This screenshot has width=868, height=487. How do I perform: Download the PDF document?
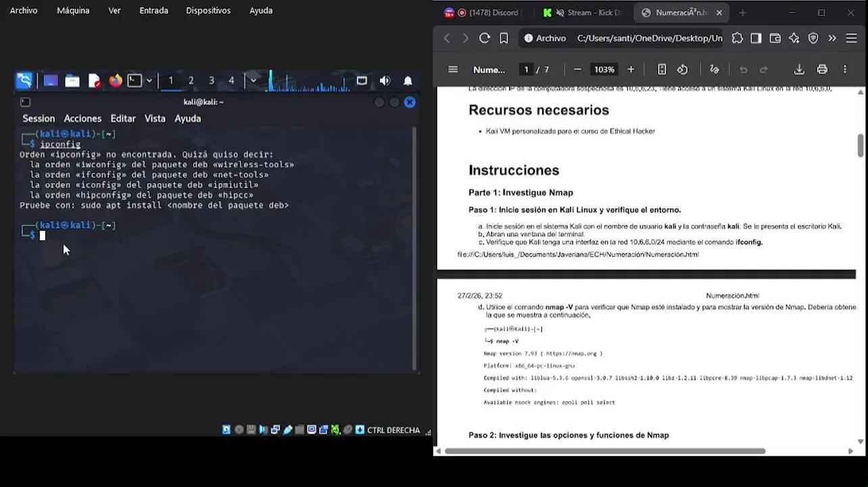(799, 69)
